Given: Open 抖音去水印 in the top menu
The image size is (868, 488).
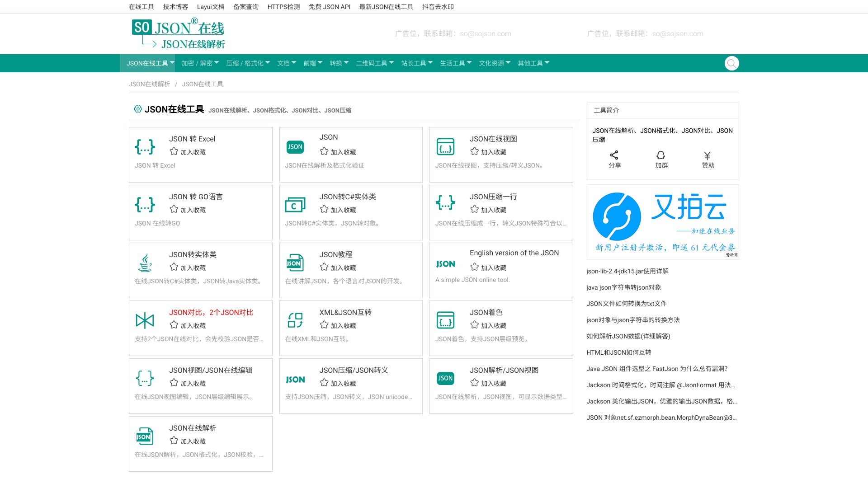Looking at the screenshot, I should point(438,7).
